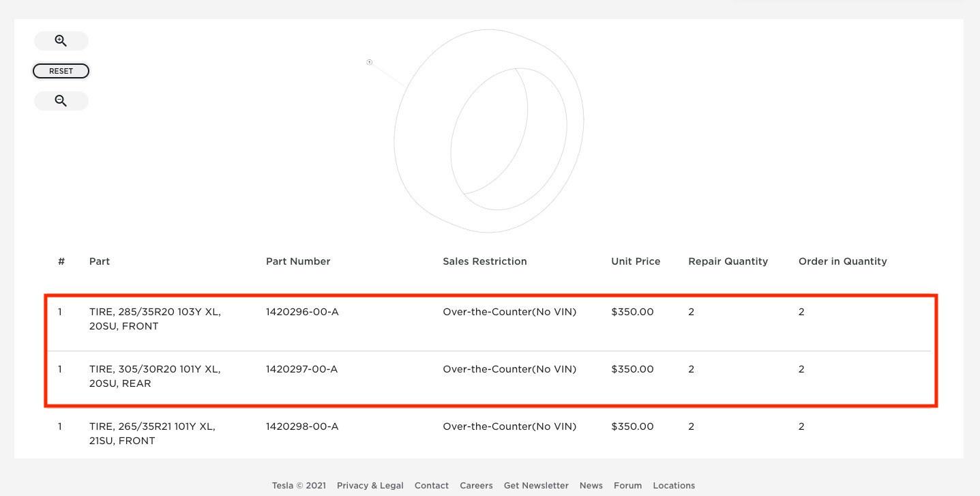
Task: Click order quantity for 305/30R20 tire
Action: pos(801,369)
